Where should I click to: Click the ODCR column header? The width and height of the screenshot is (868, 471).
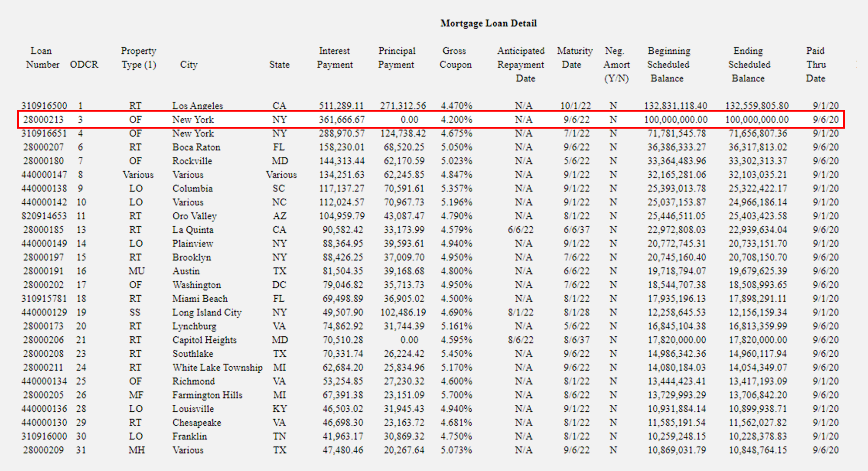84,65
